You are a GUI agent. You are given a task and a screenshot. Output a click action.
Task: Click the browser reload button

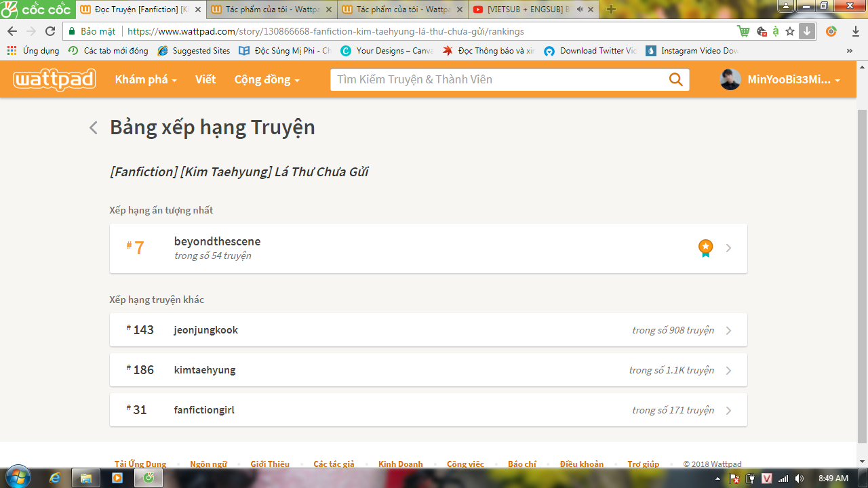point(50,31)
